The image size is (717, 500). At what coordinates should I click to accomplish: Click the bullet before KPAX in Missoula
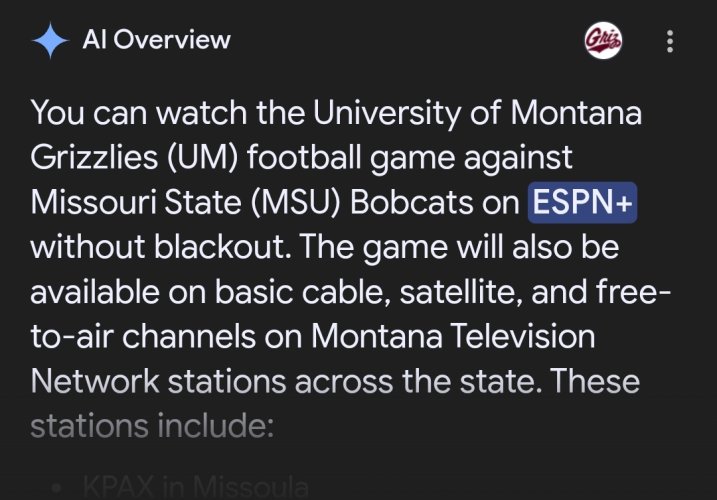[57, 488]
